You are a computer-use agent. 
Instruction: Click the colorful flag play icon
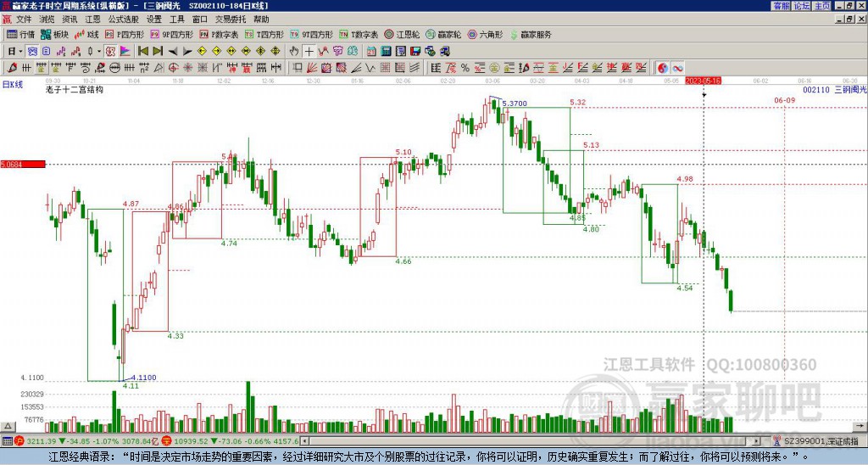125,52
